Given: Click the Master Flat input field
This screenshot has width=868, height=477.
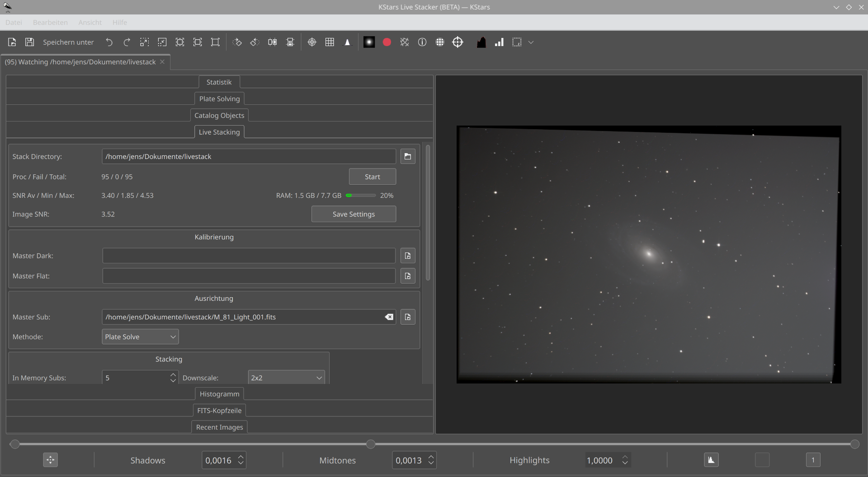Looking at the screenshot, I should tap(249, 276).
